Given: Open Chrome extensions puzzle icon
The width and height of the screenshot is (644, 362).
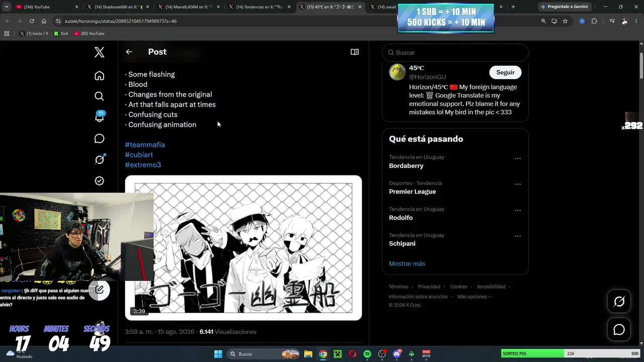Looking at the screenshot, I should click(x=594, y=21).
